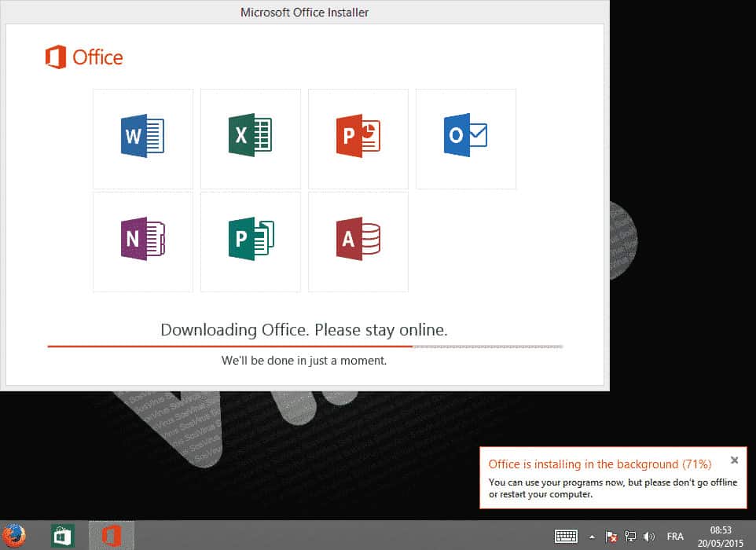Open the Action Center flag icon
756x550 pixels.
coord(611,537)
